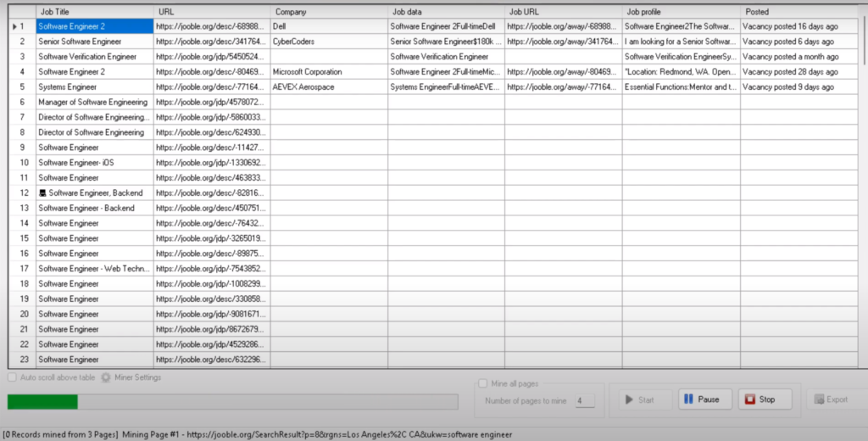Click the Job profile column header
868x441 pixels.
[681, 12]
